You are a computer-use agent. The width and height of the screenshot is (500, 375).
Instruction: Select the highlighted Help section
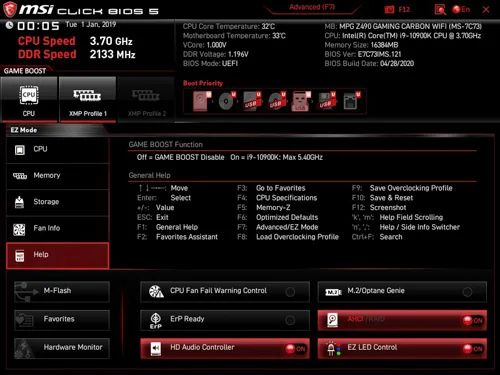tap(57, 255)
